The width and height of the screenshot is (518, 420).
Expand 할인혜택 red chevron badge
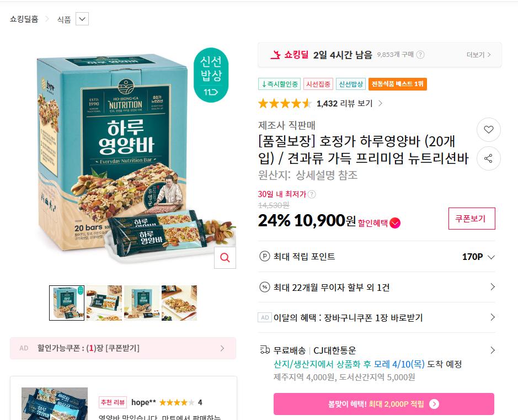[x=395, y=223]
